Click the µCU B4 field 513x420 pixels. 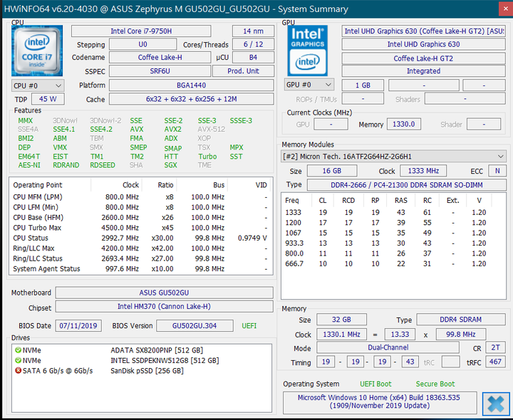point(253,57)
